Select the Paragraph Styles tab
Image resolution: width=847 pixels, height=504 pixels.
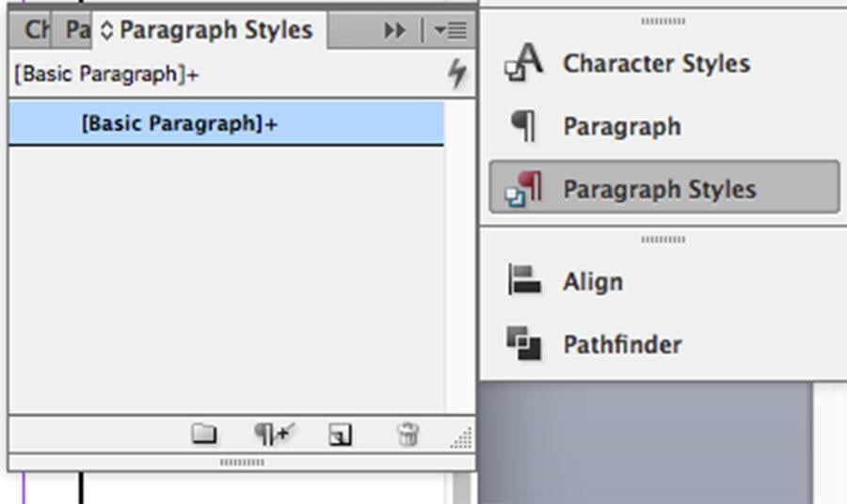tap(216, 30)
